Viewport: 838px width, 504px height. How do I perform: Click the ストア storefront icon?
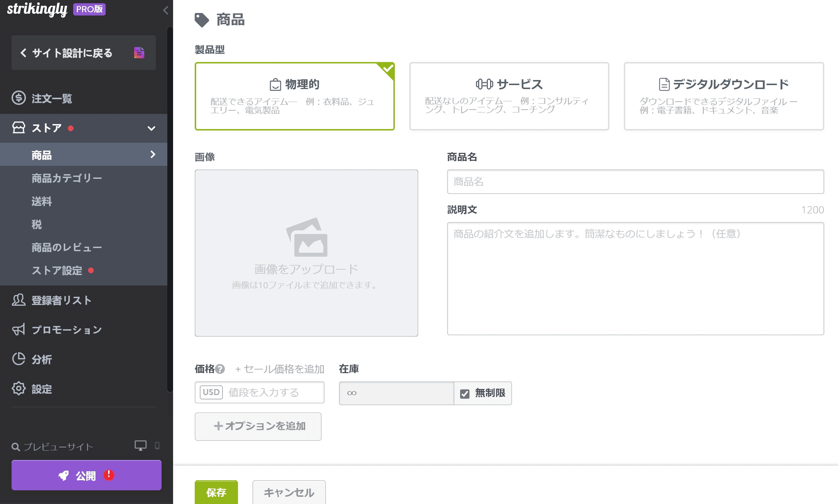[x=19, y=128]
